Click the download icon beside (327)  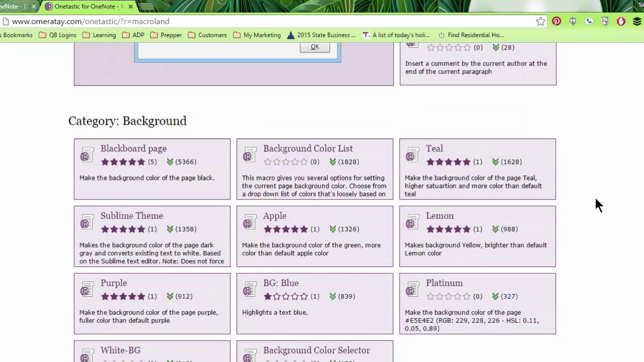click(x=496, y=297)
